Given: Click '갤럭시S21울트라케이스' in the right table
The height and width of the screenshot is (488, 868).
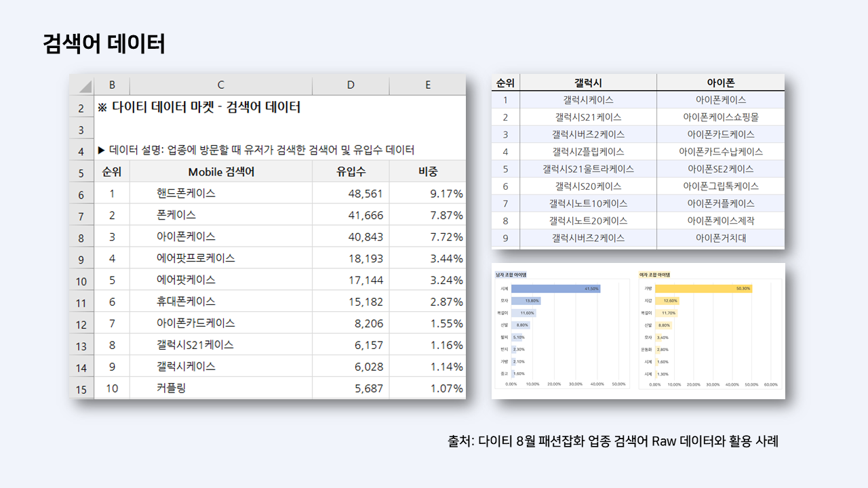Looking at the screenshot, I should (588, 169).
